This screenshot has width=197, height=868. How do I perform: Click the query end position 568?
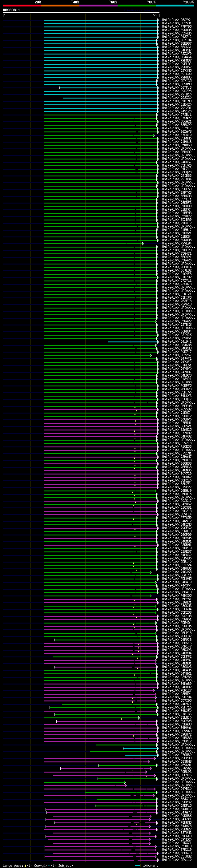pos(155,15)
